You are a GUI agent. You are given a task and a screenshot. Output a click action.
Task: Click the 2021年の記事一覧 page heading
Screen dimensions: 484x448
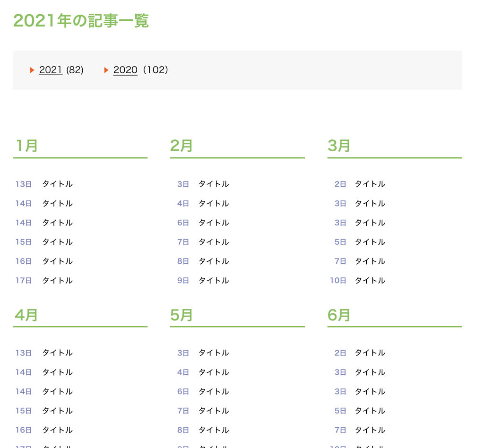[x=81, y=21]
